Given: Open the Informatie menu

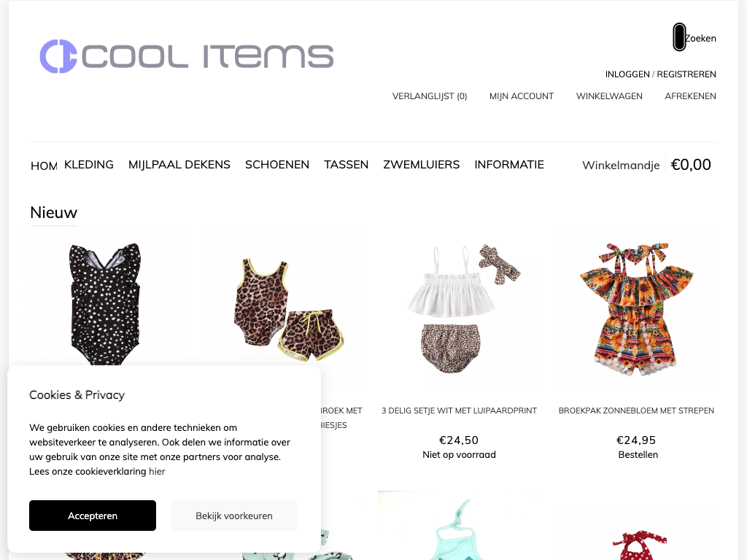Looking at the screenshot, I should pyautogui.click(x=508, y=165).
